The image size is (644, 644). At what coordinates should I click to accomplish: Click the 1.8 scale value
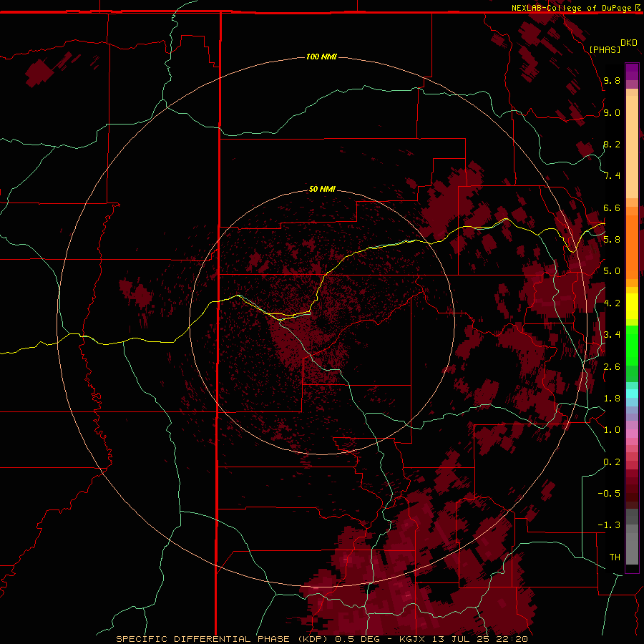(x=612, y=399)
